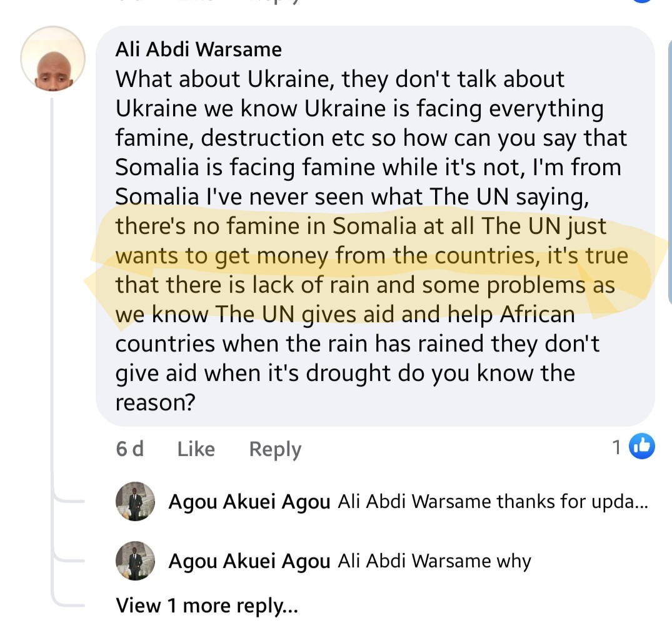Open Agou Akuei Agou's name on "why" reply
Viewport: 672px width, 628px height.
pyautogui.click(x=249, y=561)
